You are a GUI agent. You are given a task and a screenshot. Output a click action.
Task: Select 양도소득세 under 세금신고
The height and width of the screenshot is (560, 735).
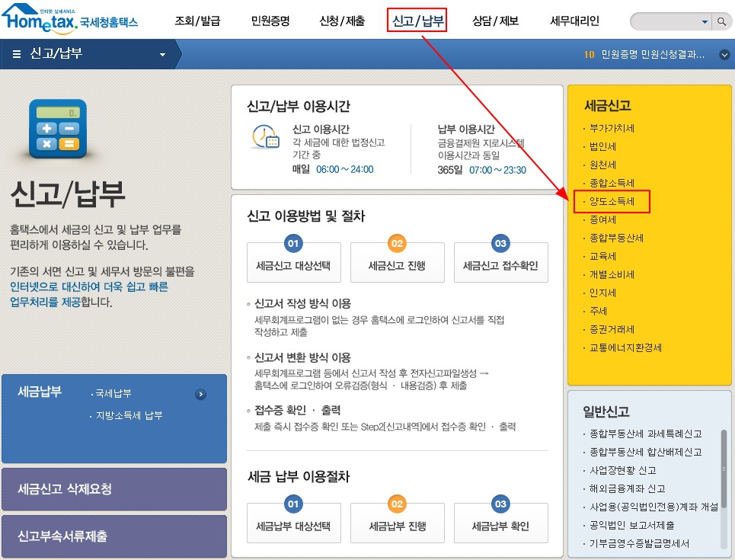pyautogui.click(x=612, y=202)
